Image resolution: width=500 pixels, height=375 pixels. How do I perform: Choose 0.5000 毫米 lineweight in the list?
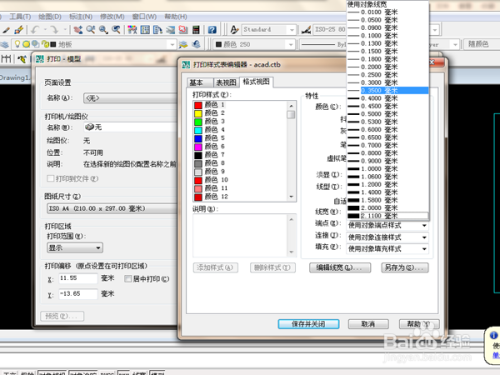387,114
